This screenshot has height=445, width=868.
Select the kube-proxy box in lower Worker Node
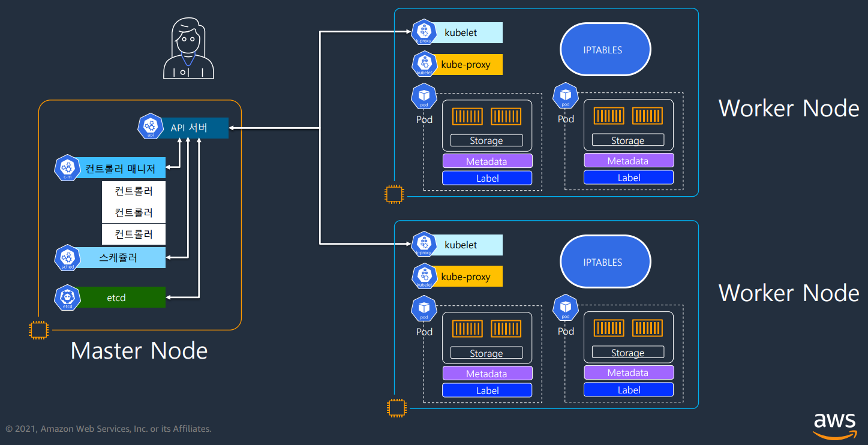[x=465, y=276]
